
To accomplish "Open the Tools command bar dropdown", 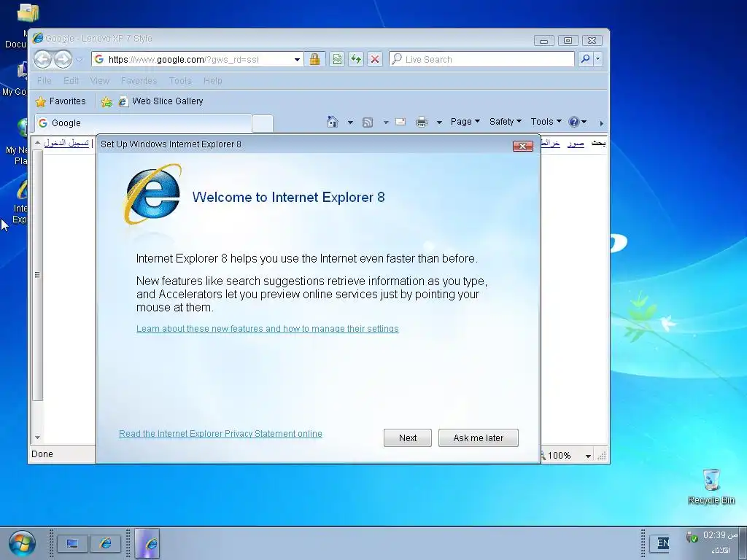I will [546, 122].
